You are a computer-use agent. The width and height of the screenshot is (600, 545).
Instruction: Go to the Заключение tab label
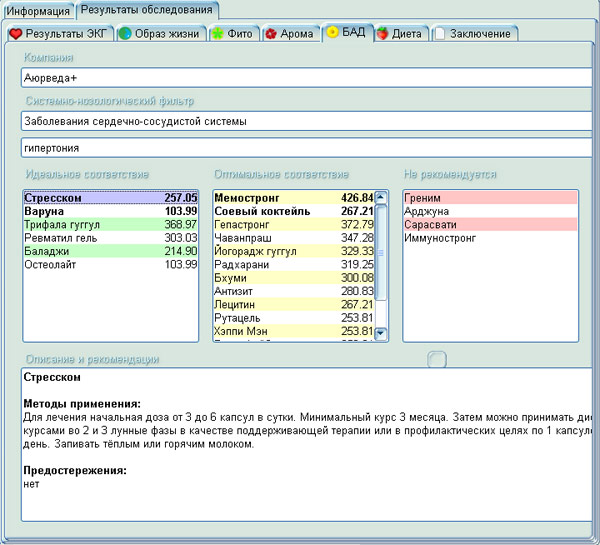[480, 34]
